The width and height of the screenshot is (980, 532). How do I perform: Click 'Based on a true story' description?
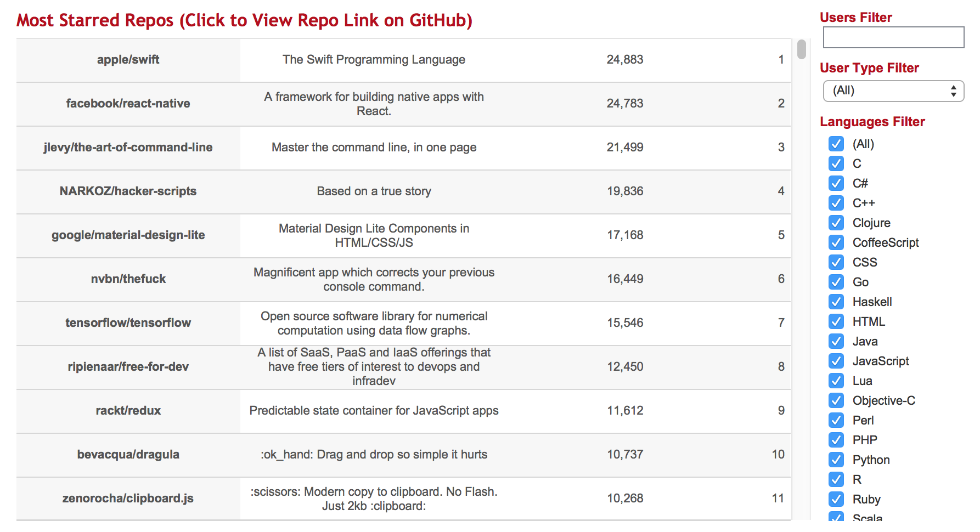click(374, 191)
